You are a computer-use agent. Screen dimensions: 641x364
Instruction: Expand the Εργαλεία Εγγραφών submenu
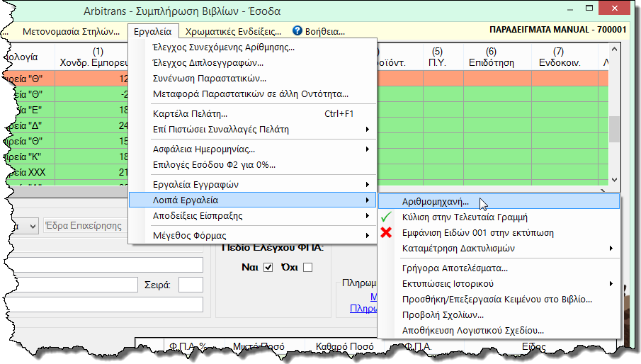pyautogui.click(x=252, y=185)
